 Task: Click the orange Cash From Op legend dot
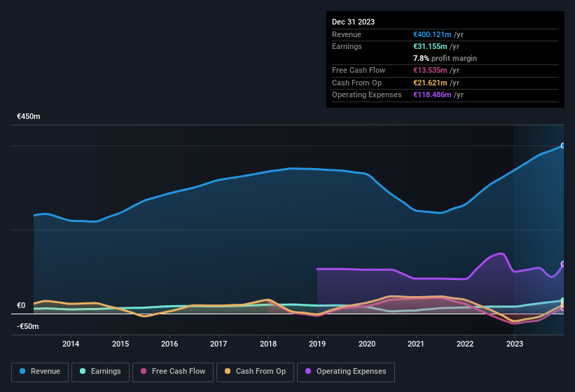tap(228, 372)
